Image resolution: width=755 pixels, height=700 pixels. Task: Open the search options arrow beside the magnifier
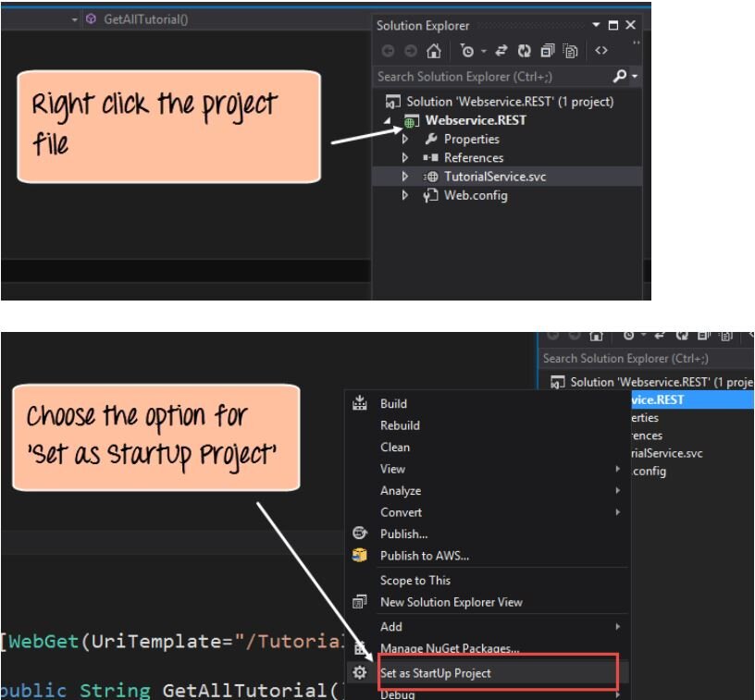pyautogui.click(x=635, y=76)
